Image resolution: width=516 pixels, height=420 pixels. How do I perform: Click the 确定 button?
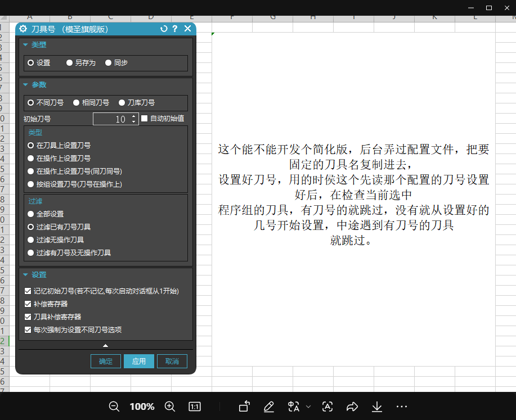point(106,361)
